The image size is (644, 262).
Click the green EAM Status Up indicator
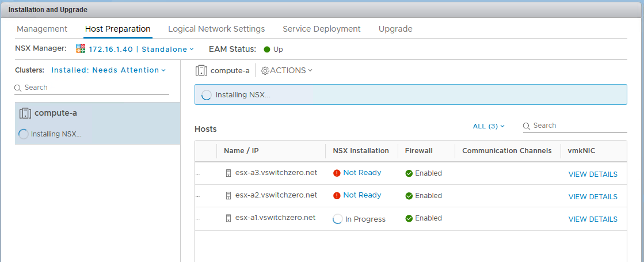(267, 49)
